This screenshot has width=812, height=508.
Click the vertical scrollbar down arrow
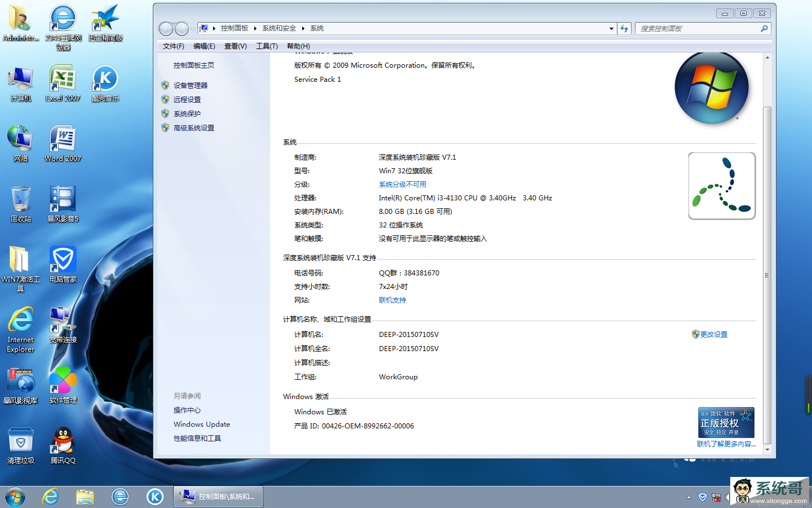[x=767, y=450]
